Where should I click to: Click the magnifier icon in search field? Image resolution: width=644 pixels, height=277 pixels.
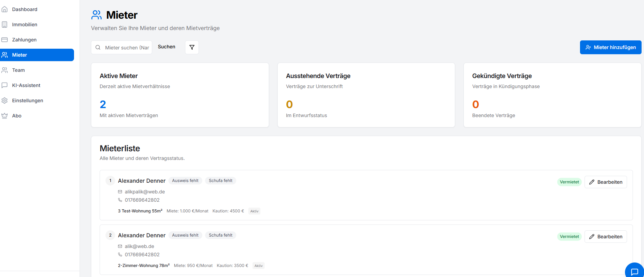tap(98, 47)
